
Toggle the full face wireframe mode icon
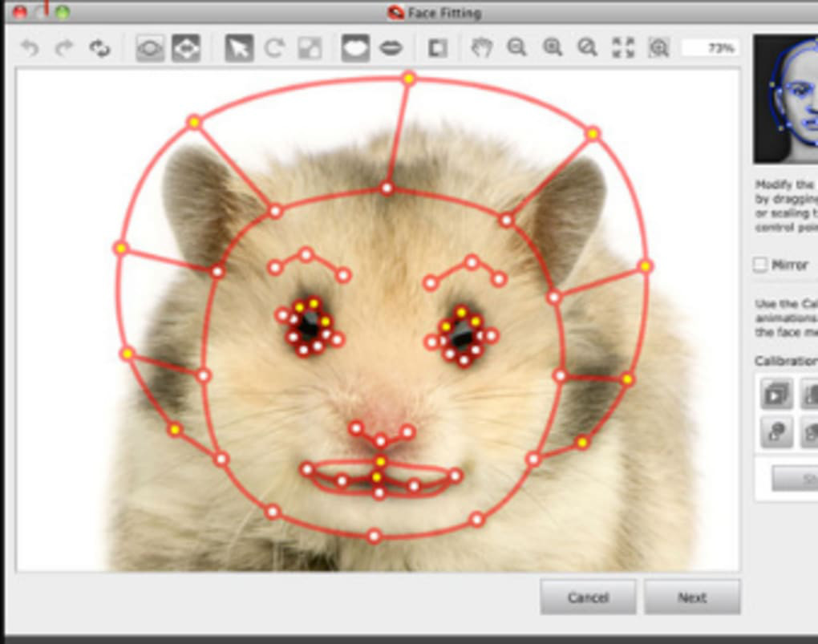pos(186,48)
